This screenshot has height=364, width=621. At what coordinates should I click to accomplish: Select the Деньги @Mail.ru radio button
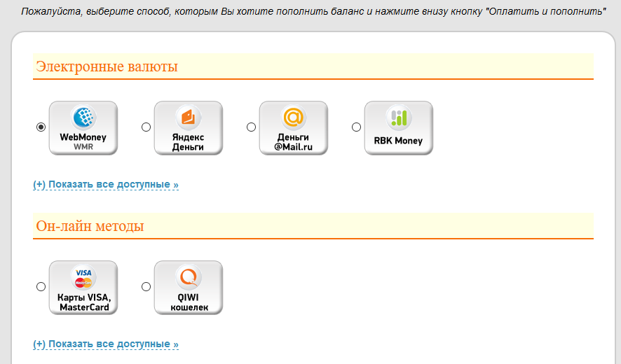pos(251,127)
